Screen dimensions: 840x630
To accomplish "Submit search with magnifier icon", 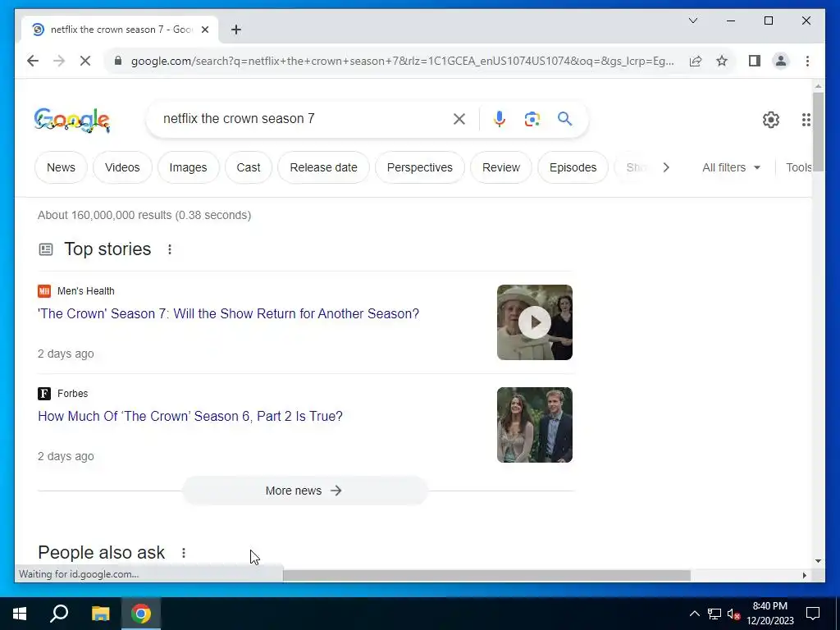I will click(564, 119).
